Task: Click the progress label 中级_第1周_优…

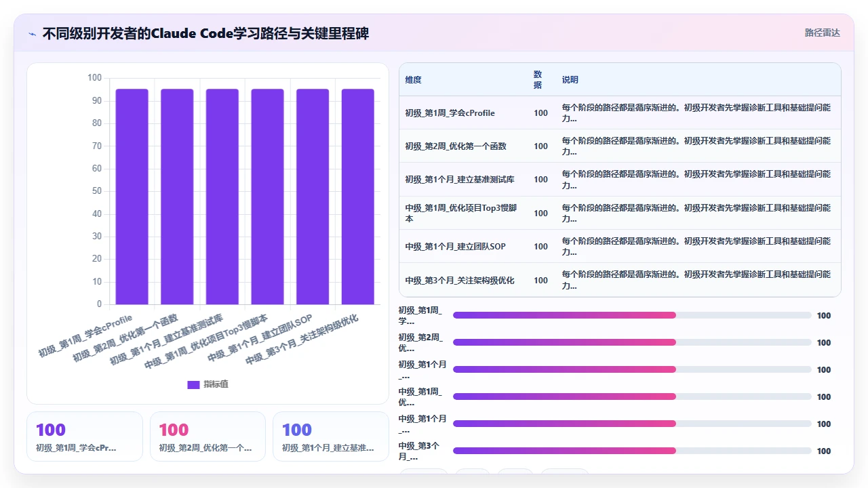Action: (x=420, y=396)
